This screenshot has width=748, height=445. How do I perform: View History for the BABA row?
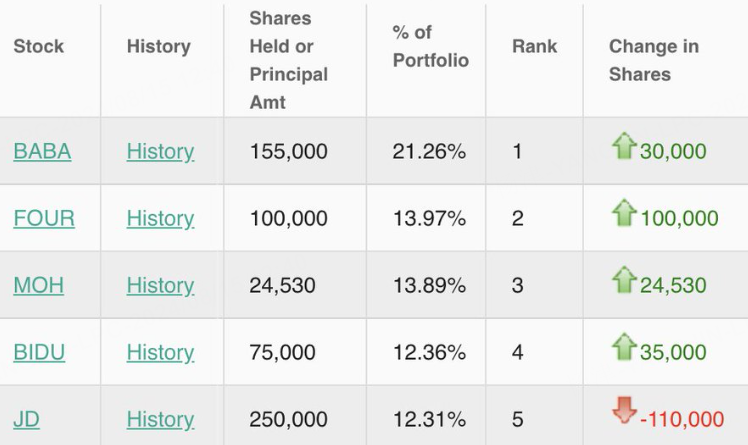[160, 152]
